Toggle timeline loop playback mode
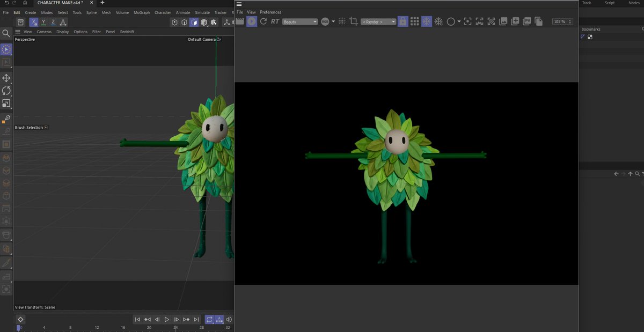 (x=209, y=319)
